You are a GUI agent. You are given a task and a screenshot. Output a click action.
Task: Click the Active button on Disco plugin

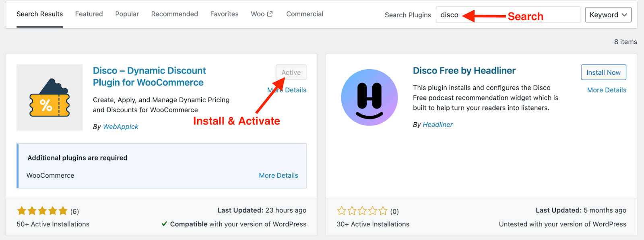291,72
